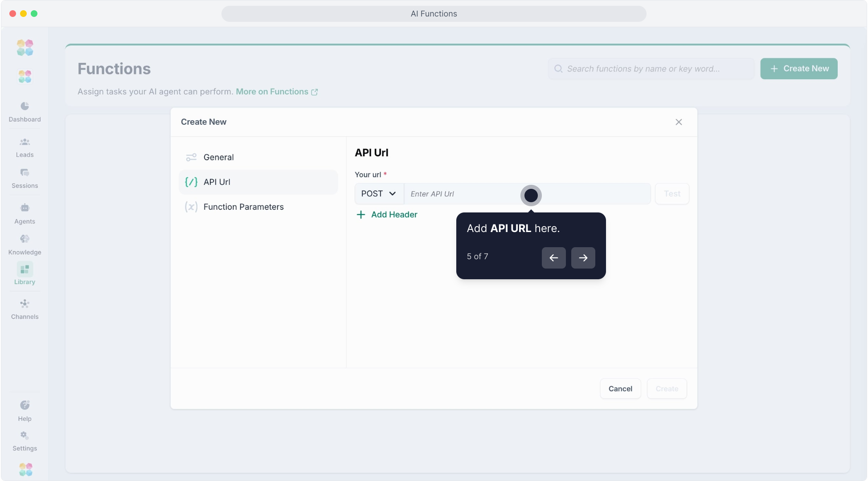Open the Agents robot icon
Viewport: 868px width, 481px height.
(x=25, y=208)
